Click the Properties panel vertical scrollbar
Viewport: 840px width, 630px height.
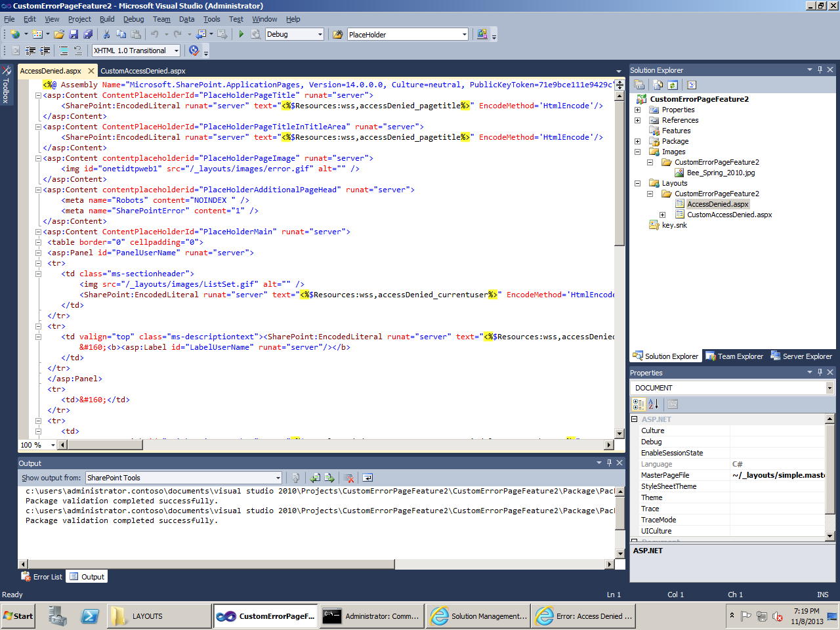tap(829, 477)
